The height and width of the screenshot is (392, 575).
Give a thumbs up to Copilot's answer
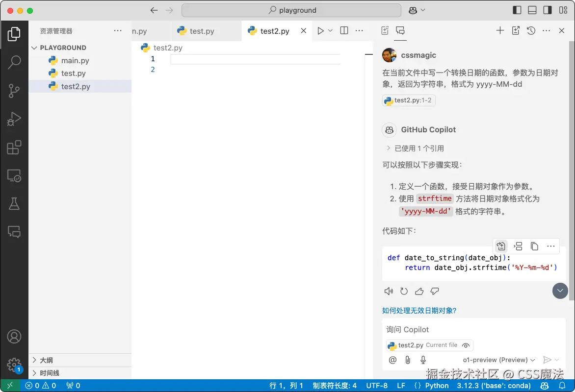click(419, 291)
